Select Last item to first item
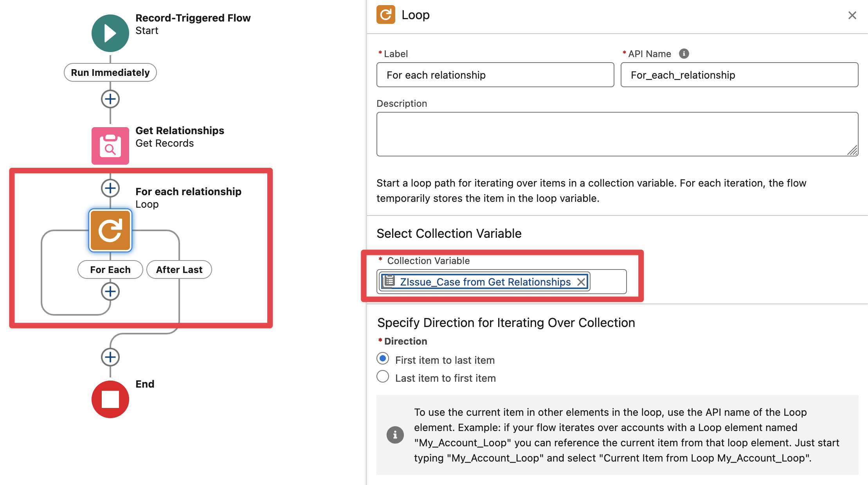868x485 pixels. pyautogui.click(x=383, y=377)
